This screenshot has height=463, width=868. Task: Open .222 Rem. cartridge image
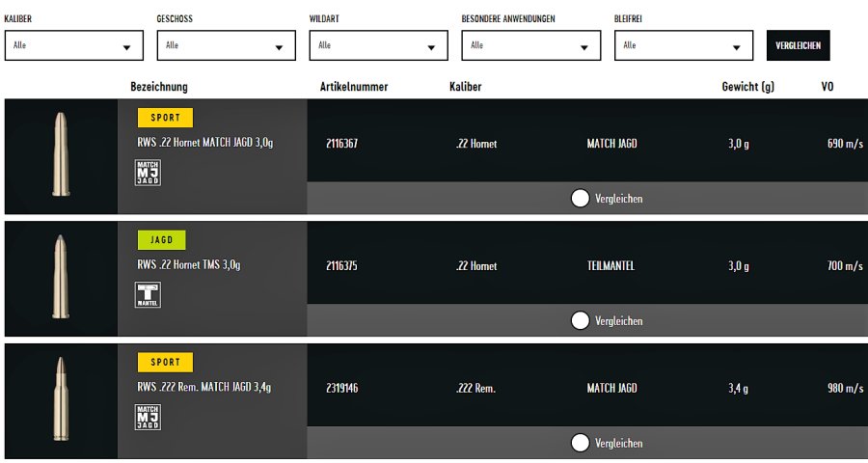[x=62, y=399]
